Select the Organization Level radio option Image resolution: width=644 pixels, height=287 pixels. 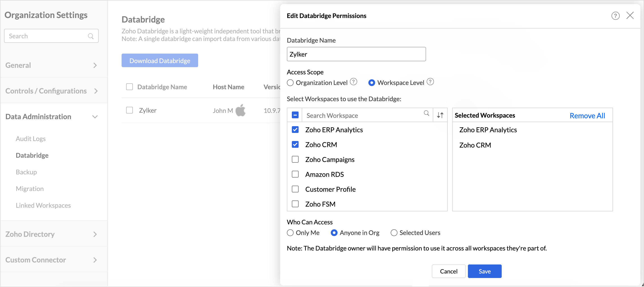(x=290, y=83)
